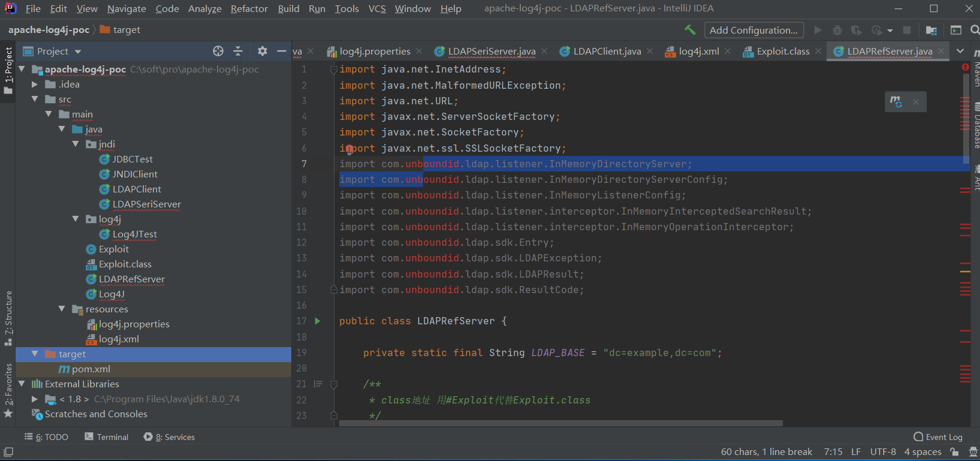Screen dimensions: 980x461
Task: Click run gutter arrow beside class LDAPRefServer
Action: point(318,321)
